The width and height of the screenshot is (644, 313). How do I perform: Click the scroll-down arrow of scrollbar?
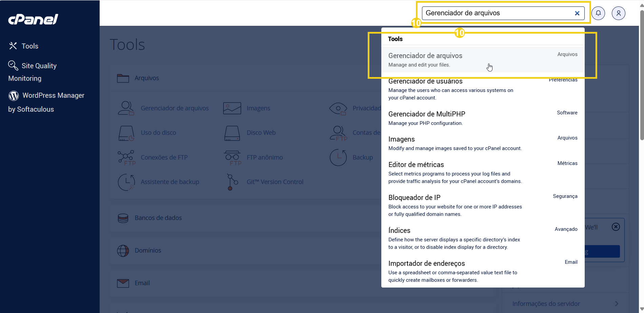tap(642, 309)
